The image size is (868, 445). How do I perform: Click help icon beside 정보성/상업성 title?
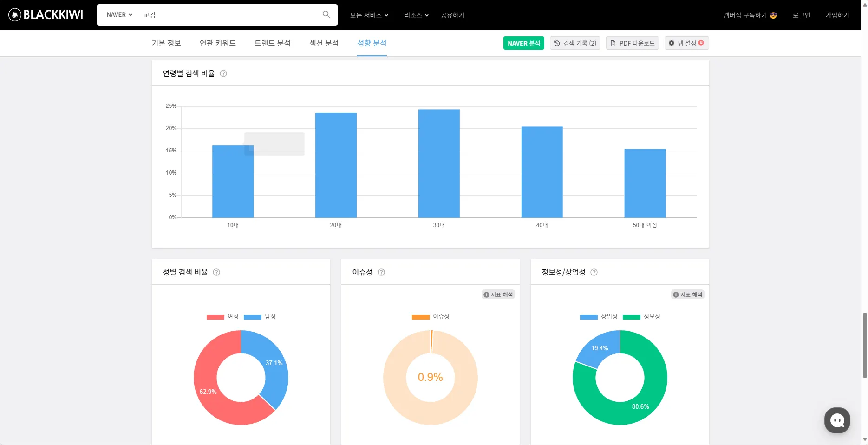[x=594, y=272]
